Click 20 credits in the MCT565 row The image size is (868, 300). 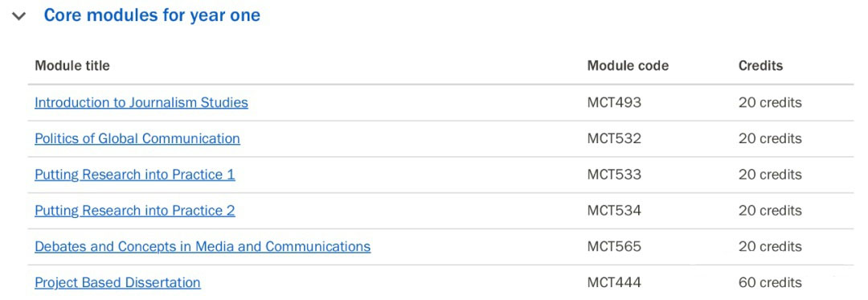(x=770, y=246)
